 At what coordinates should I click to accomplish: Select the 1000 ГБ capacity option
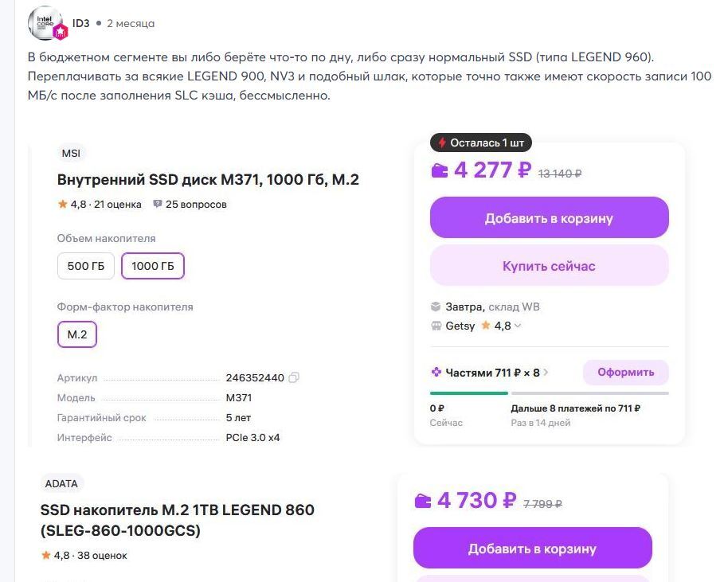(x=152, y=266)
